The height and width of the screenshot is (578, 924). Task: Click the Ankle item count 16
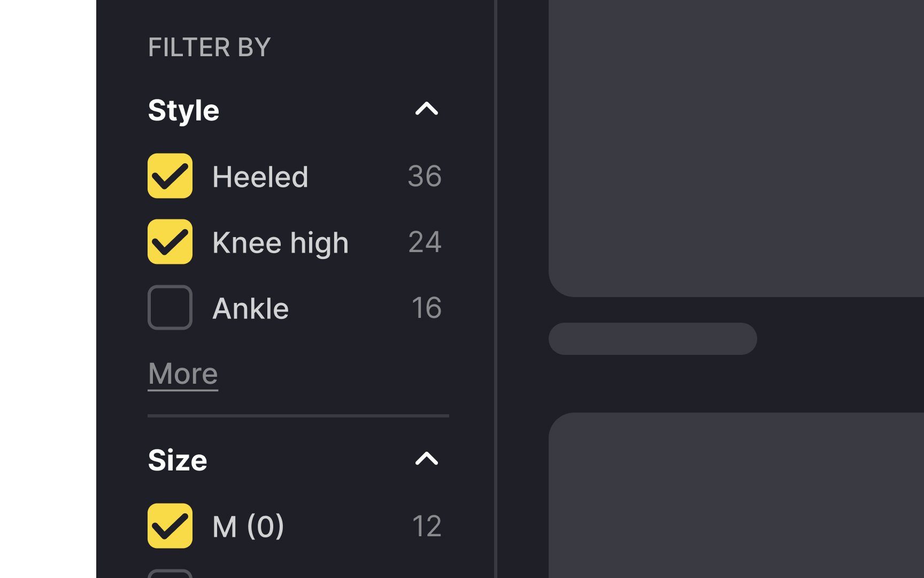pos(426,308)
